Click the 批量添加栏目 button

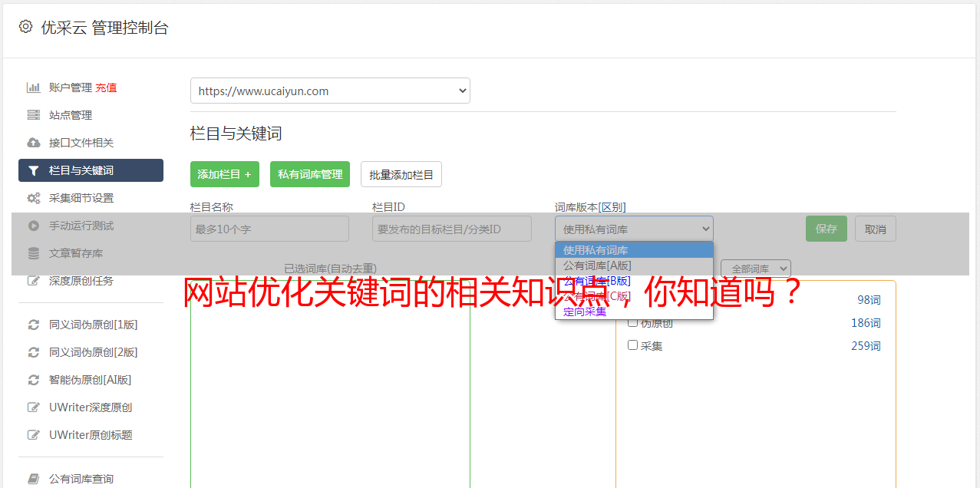tap(401, 174)
